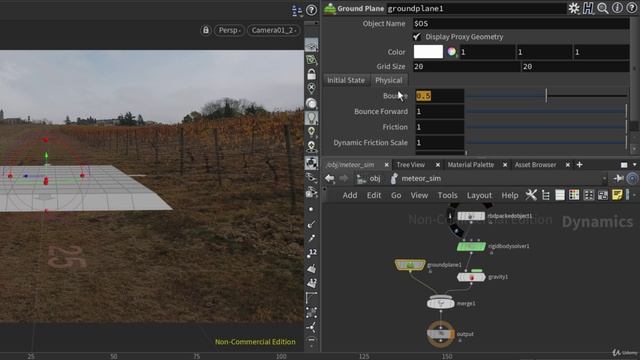
Task: Close the Tree View tab
Action: [x=438, y=165]
